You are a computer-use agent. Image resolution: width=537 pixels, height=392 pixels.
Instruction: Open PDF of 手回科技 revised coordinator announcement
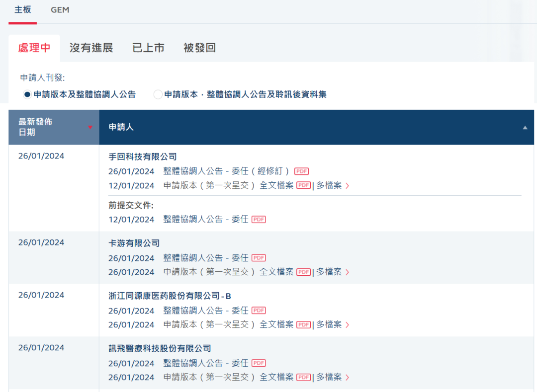(x=301, y=171)
